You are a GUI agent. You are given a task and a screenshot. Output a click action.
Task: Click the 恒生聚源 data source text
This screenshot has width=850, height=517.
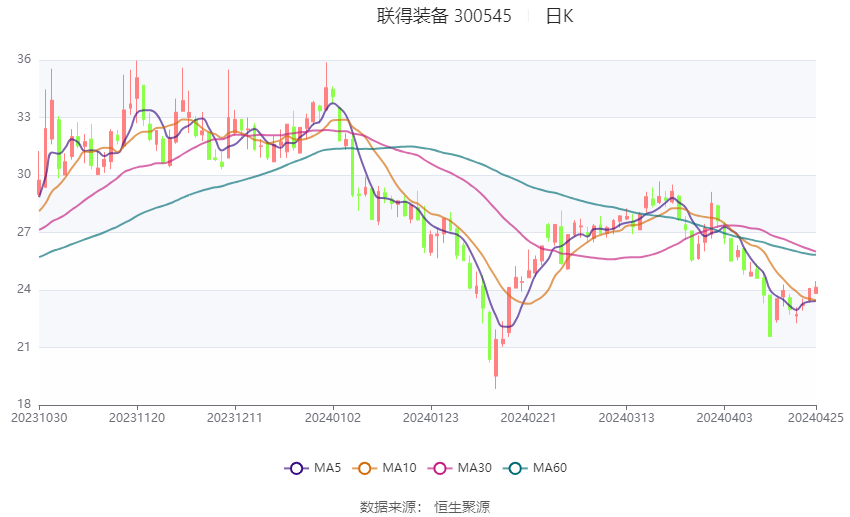(x=462, y=507)
